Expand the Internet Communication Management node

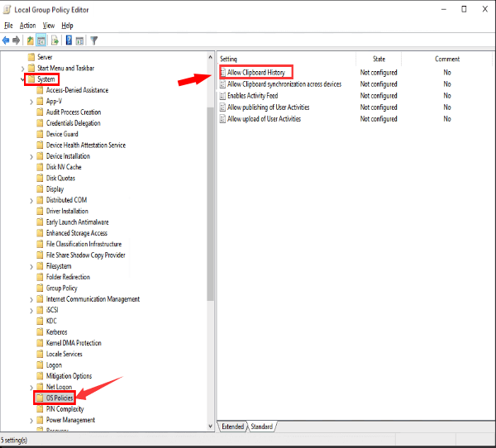click(31, 299)
